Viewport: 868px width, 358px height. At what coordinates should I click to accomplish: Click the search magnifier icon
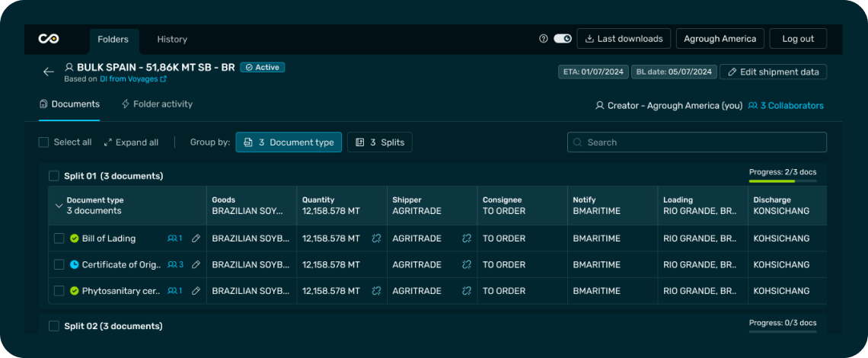coord(577,142)
